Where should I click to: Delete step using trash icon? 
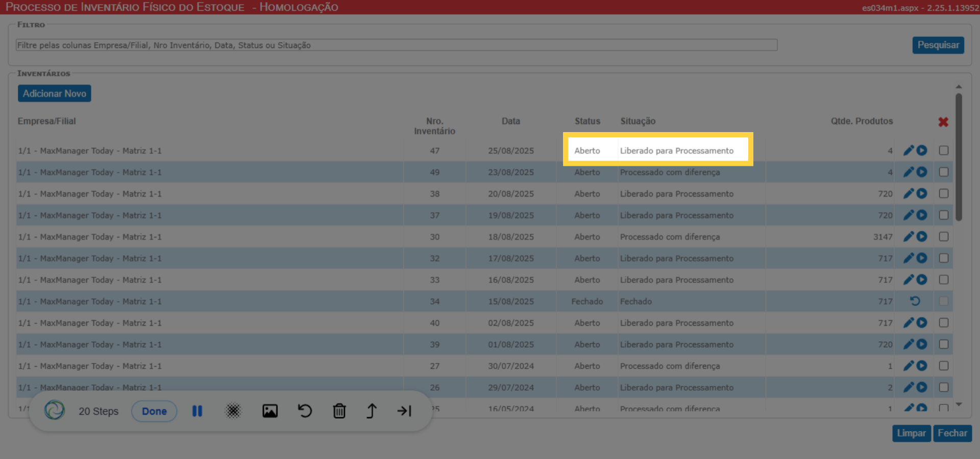pyautogui.click(x=339, y=411)
